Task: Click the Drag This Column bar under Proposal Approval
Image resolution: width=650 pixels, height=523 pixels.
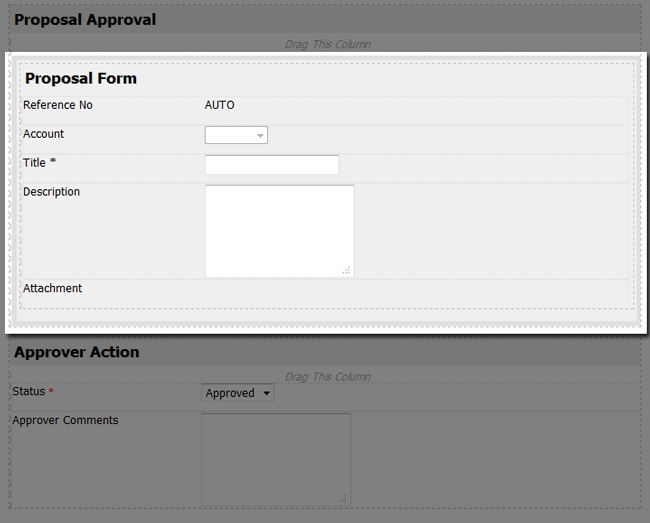Action: tap(327, 44)
